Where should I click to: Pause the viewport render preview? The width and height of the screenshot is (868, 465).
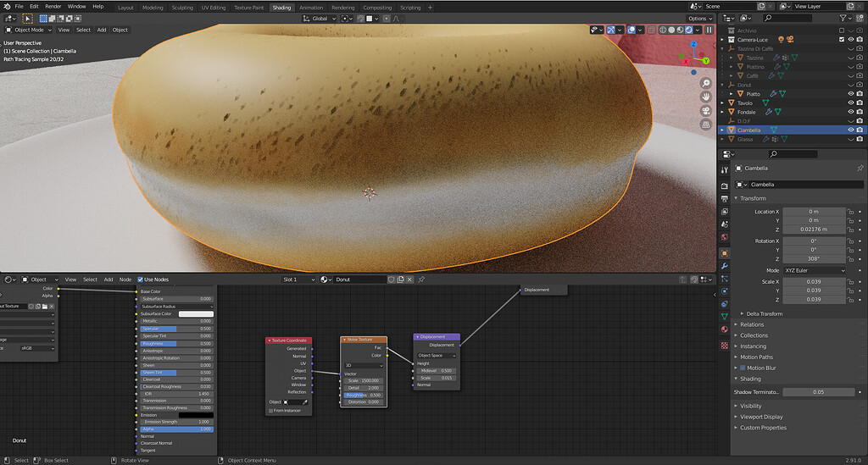click(709, 30)
